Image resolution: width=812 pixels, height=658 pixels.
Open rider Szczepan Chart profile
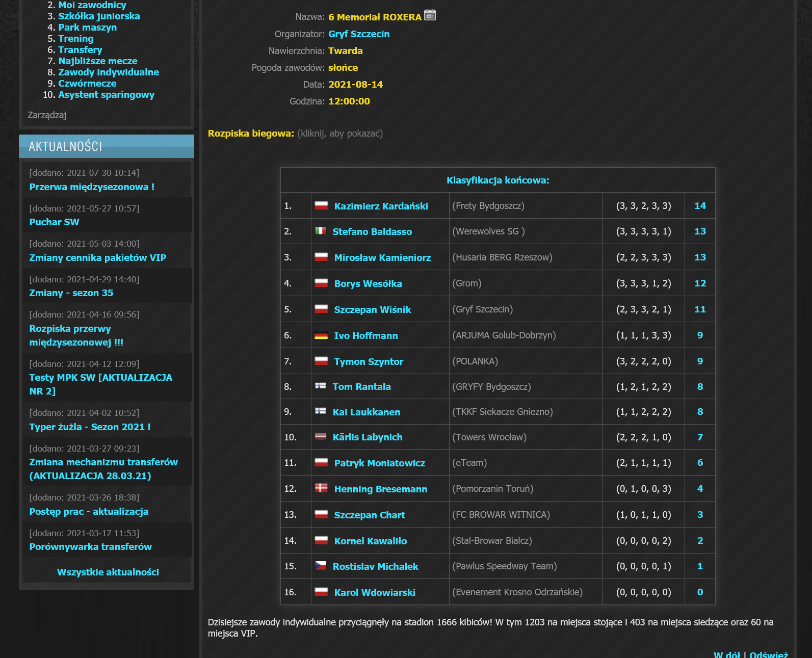coord(370,515)
